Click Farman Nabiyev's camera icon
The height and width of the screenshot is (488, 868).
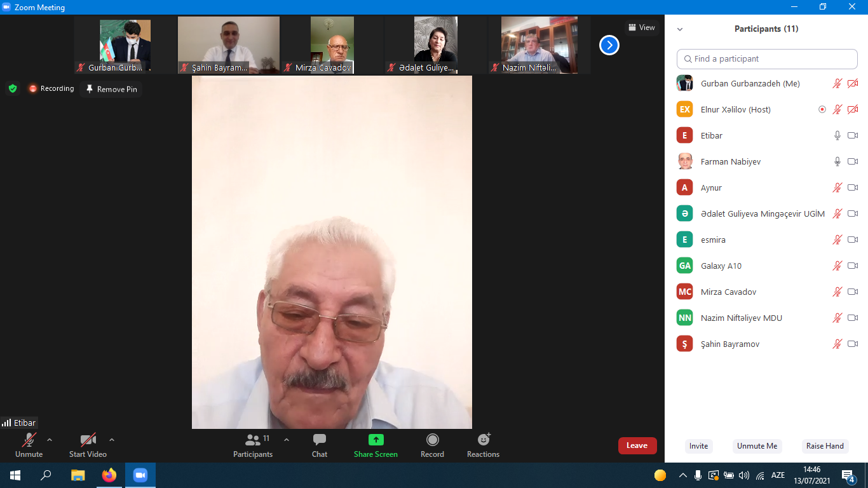coord(853,161)
